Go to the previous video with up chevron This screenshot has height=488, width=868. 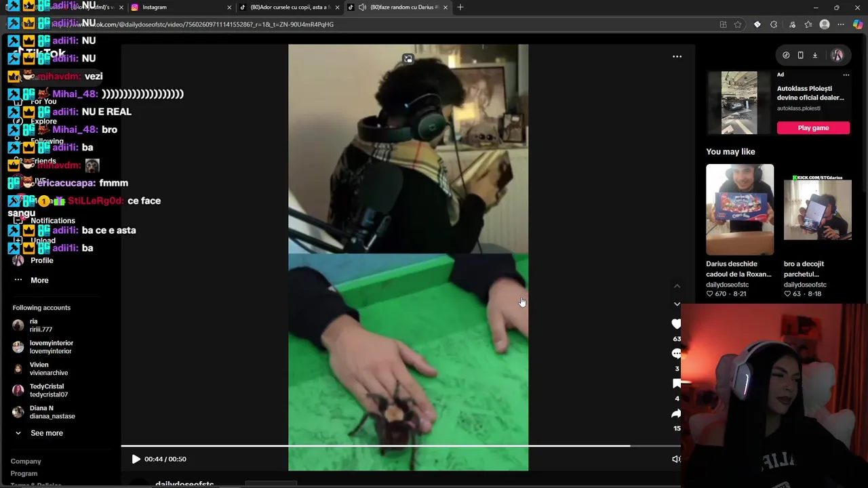click(x=677, y=286)
